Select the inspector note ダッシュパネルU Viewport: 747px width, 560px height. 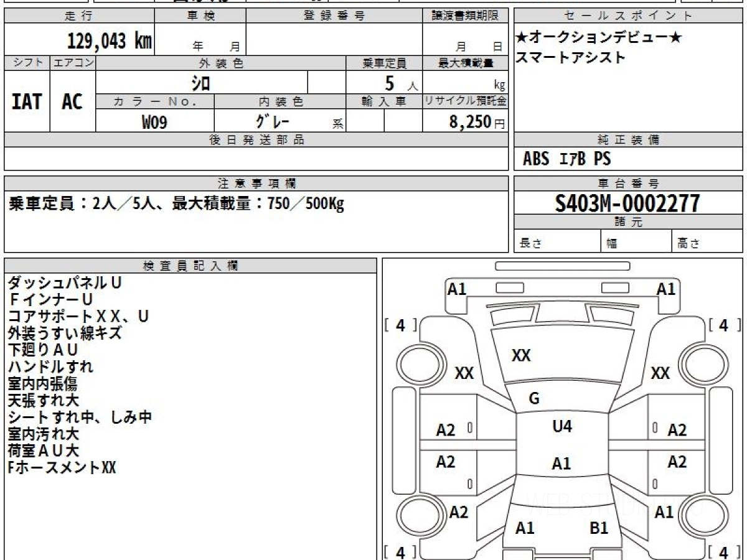click(x=65, y=282)
